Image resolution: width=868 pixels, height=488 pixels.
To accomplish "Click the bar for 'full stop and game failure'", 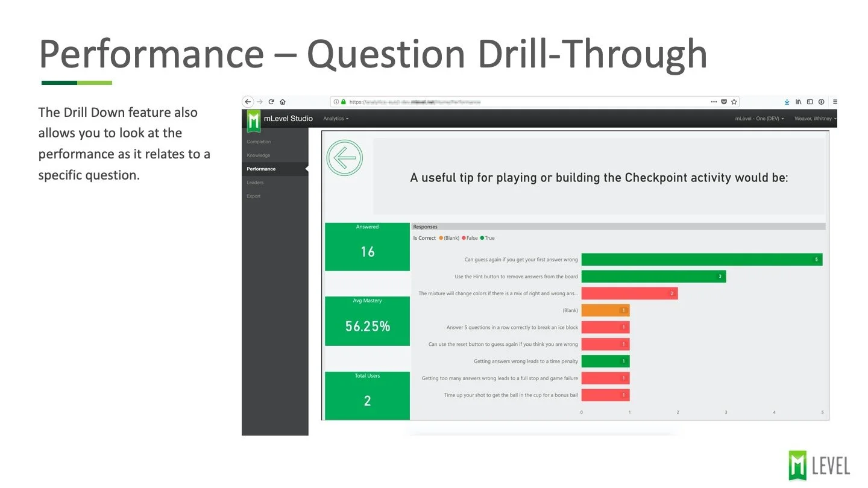I will click(x=605, y=378).
